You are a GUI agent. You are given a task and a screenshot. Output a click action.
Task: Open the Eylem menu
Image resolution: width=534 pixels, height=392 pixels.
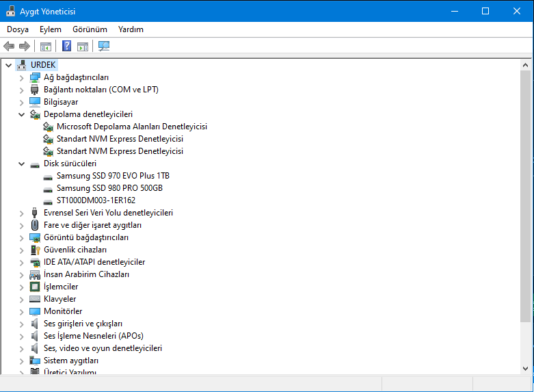(51, 29)
